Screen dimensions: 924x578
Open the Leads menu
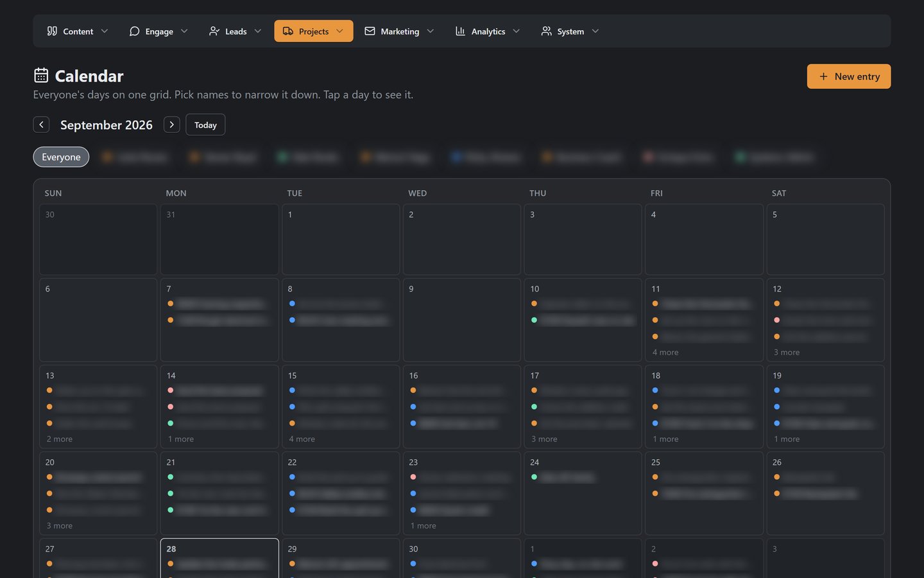pos(235,31)
